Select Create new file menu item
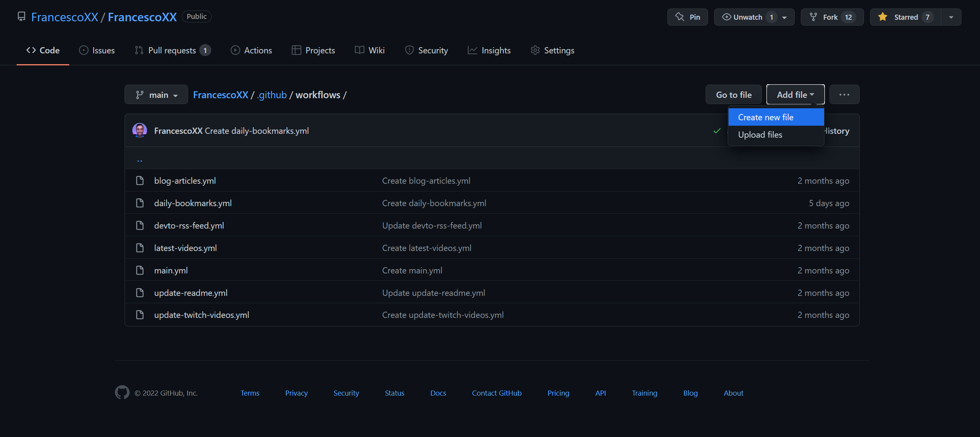 (x=776, y=117)
